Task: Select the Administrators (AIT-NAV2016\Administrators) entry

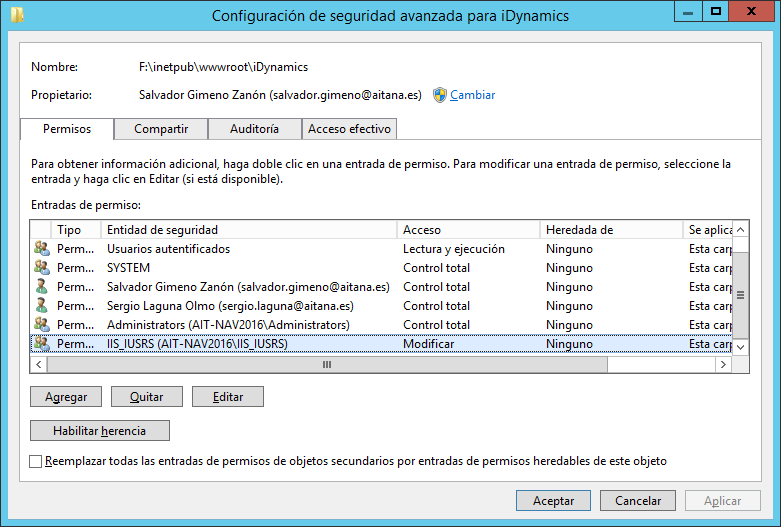Action: point(381,324)
